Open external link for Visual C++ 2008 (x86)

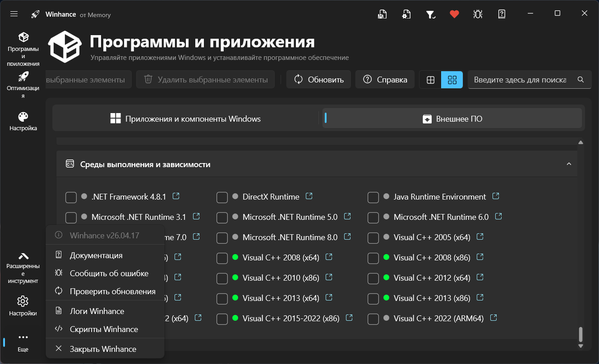[x=480, y=257]
